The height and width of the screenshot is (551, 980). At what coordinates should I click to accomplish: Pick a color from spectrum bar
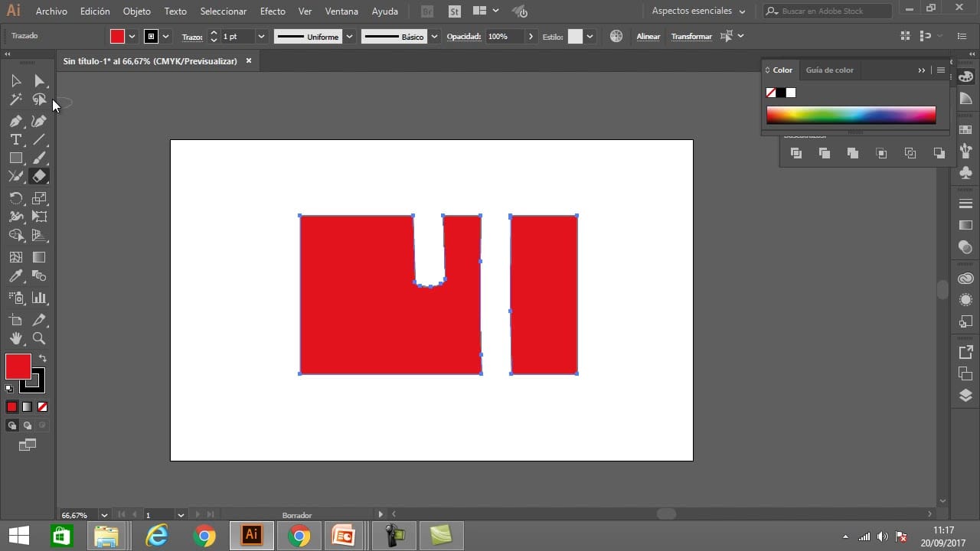[x=851, y=115]
